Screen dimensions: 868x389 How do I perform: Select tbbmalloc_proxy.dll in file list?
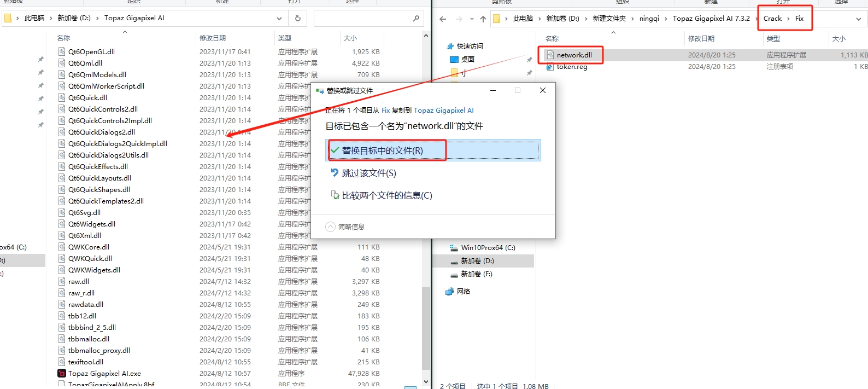coord(99,350)
